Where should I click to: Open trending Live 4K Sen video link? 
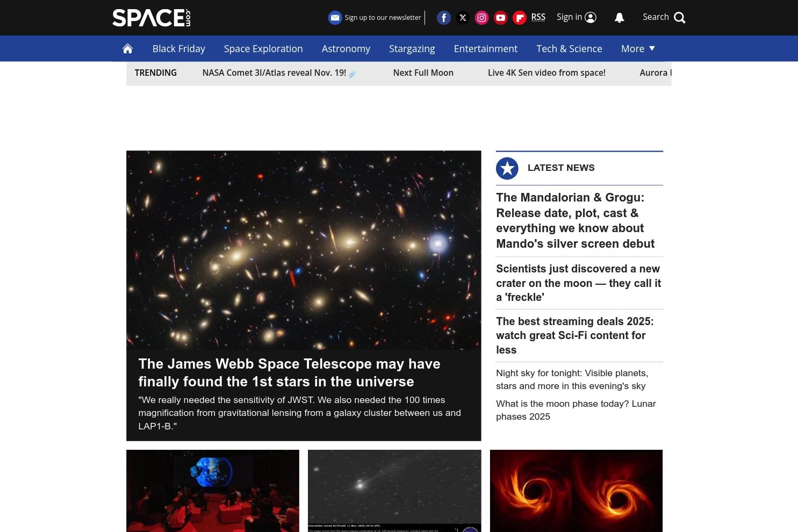547,73
